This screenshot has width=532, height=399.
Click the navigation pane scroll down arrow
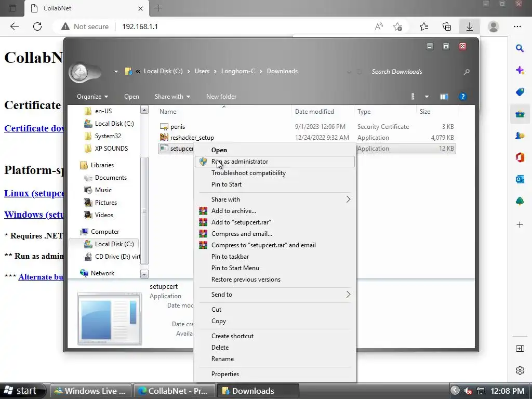point(144,274)
